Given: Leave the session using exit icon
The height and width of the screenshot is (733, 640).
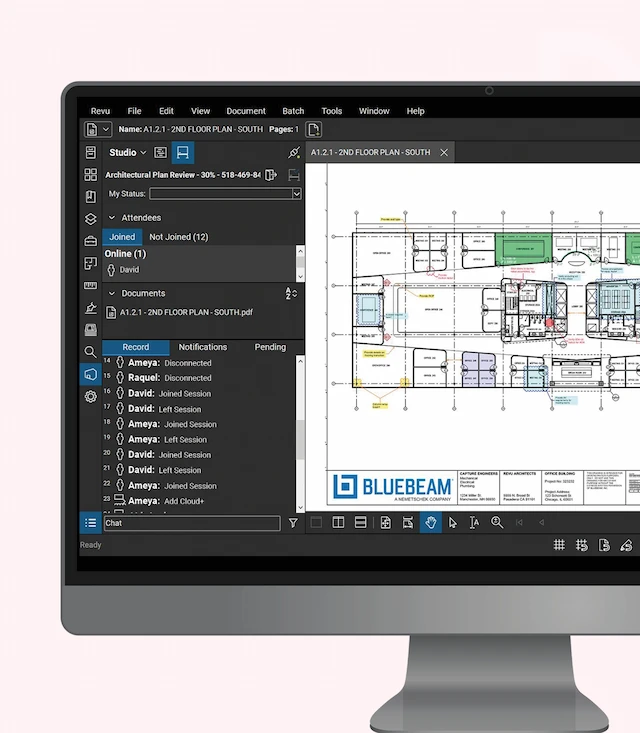Looking at the screenshot, I should coord(270,175).
